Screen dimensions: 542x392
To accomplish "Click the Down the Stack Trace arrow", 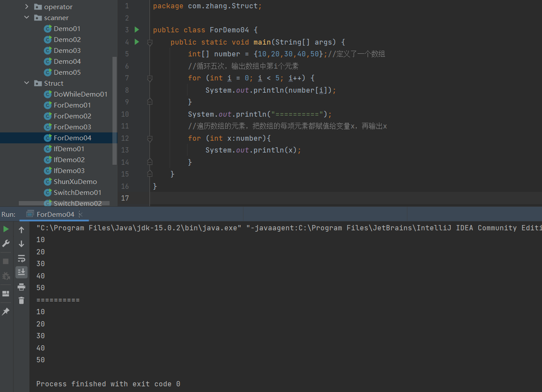I will [x=21, y=244].
